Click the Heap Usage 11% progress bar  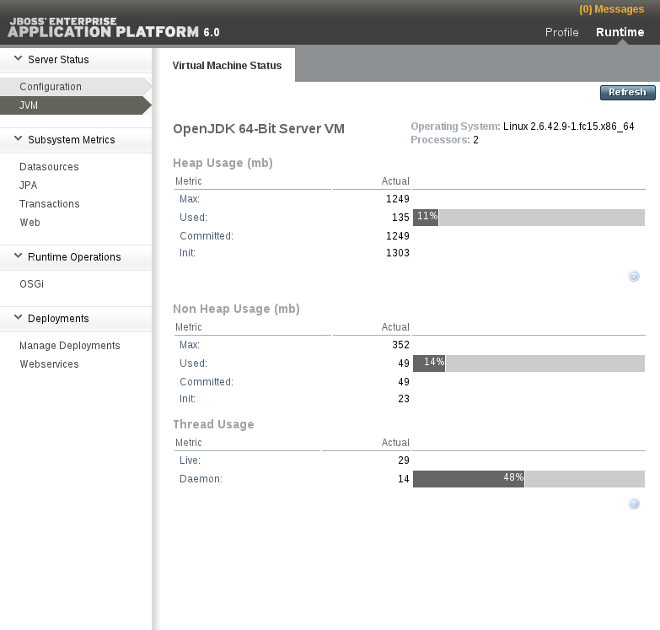528,217
